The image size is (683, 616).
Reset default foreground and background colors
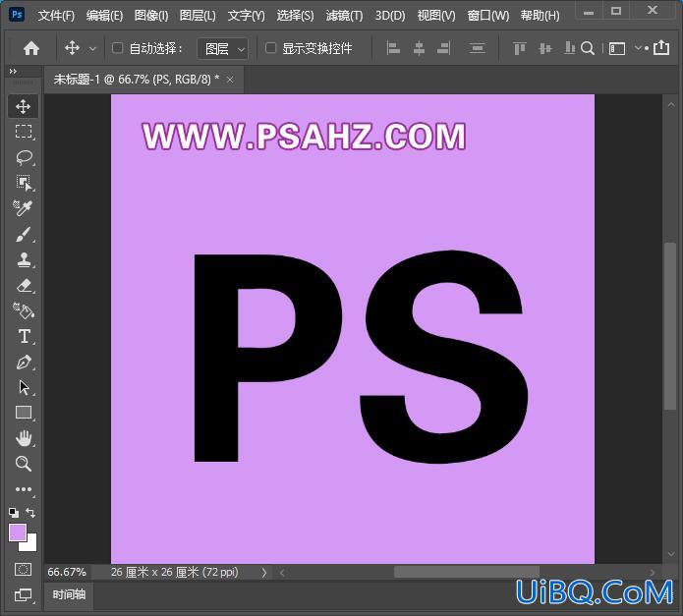(x=14, y=513)
